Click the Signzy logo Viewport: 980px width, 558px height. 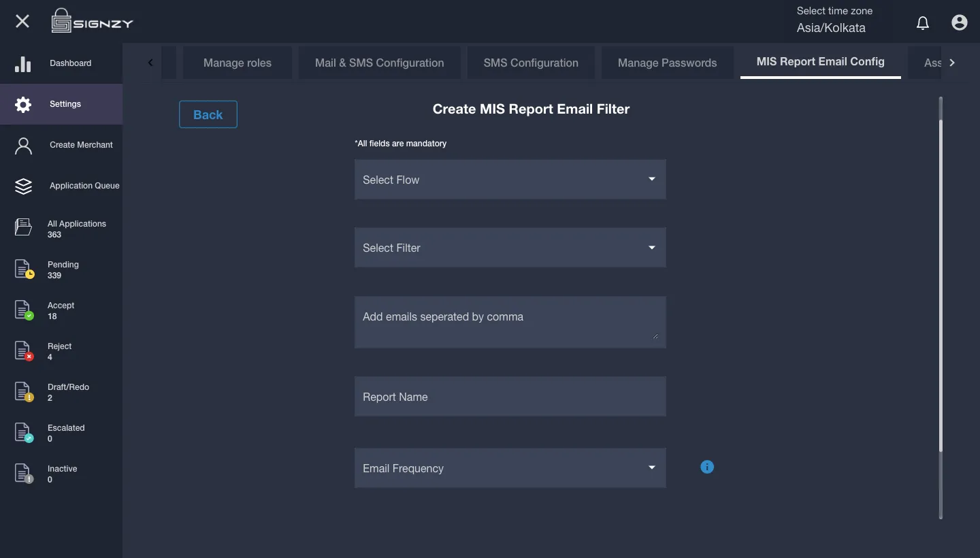(x=92, y=21)
